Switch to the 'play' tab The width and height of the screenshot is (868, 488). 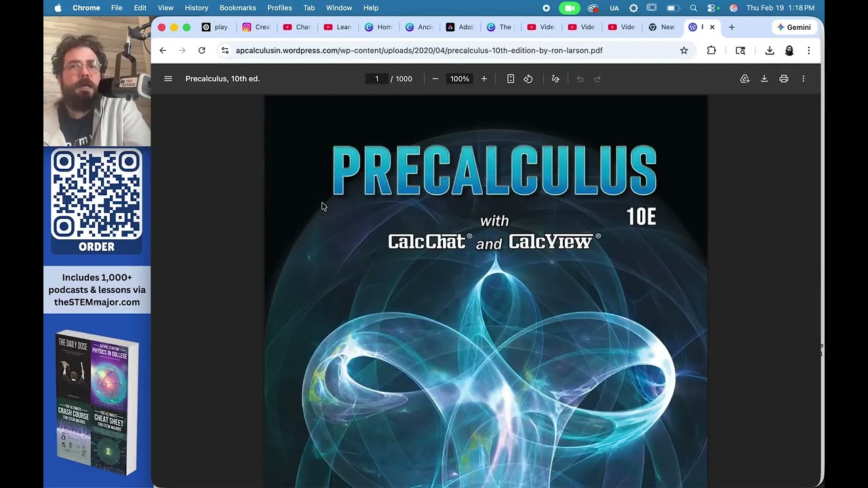click(x=216, y=27)
